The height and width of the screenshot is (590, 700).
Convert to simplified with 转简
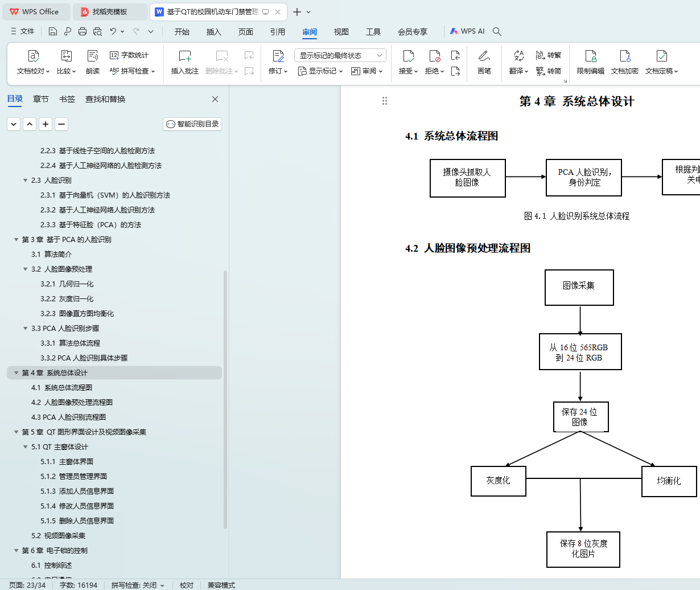(549, 71)
